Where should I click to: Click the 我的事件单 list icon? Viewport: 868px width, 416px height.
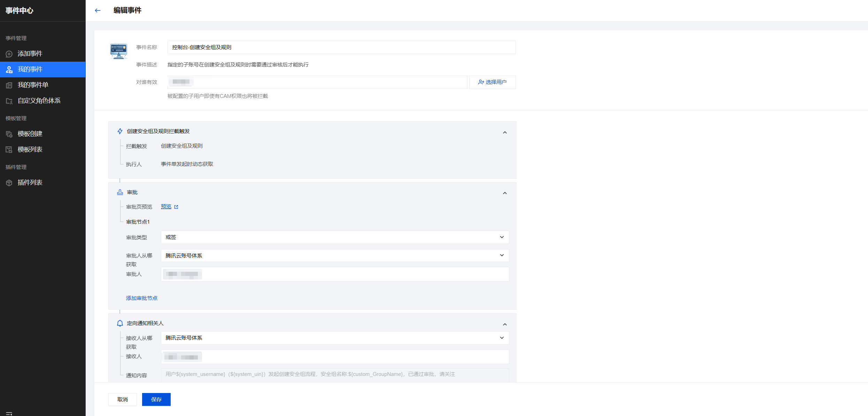(9, 85)
